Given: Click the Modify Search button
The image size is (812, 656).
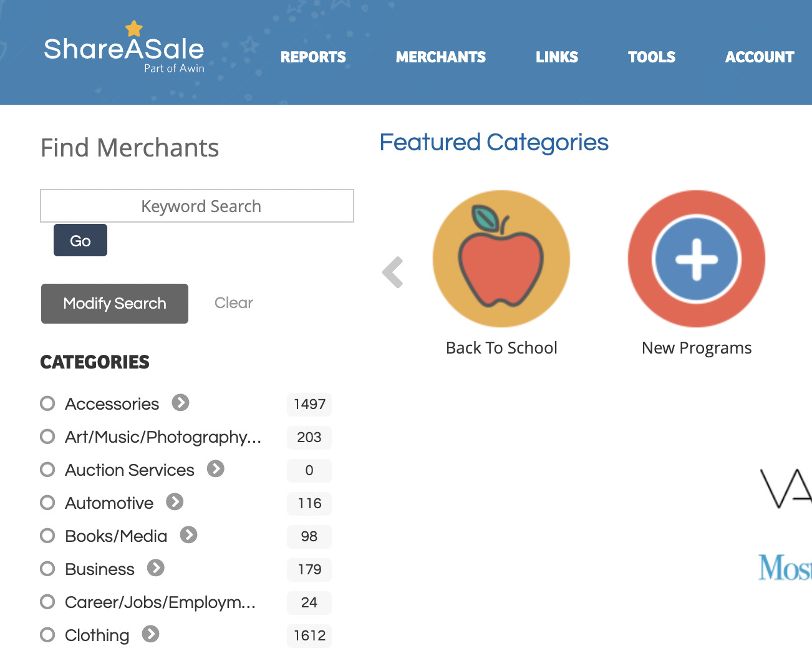Looking at the screenshot, I should (x=114, y=304).
